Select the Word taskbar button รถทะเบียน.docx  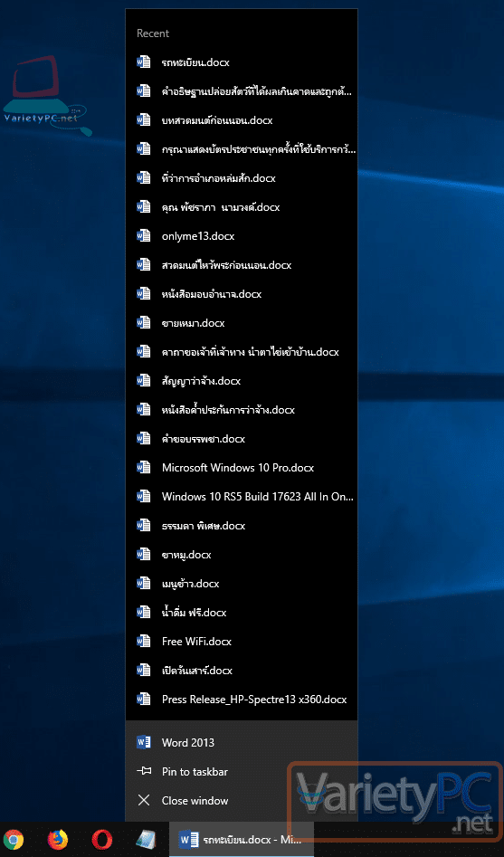(242, 839)
